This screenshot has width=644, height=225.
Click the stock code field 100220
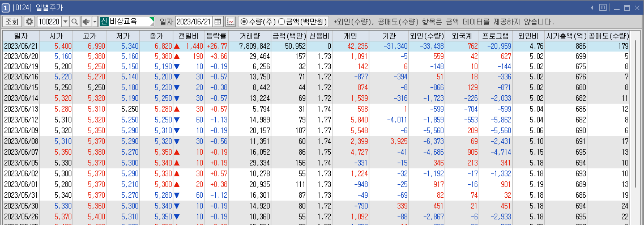(x=49, y=22)
